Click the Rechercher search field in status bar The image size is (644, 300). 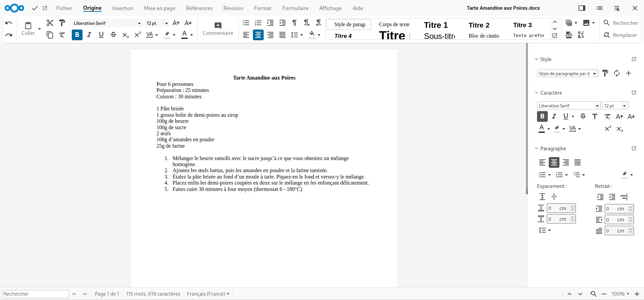pos(35,294)
